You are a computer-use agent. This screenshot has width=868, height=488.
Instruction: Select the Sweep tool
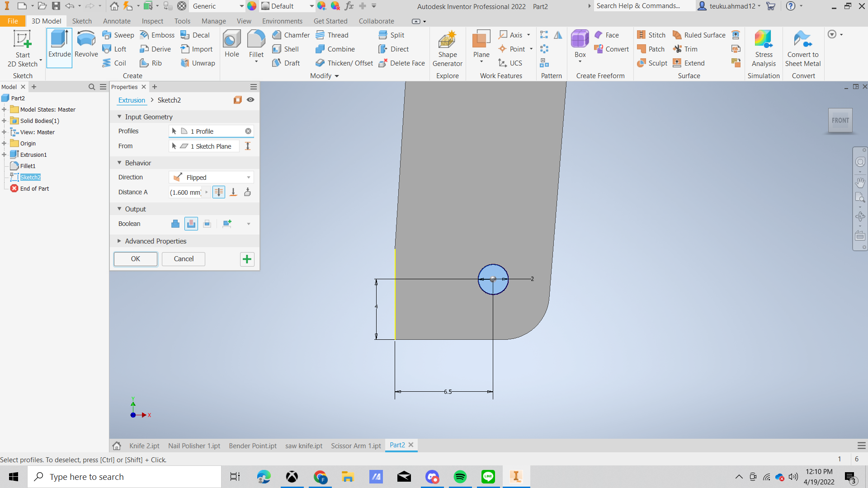(118, 35)
